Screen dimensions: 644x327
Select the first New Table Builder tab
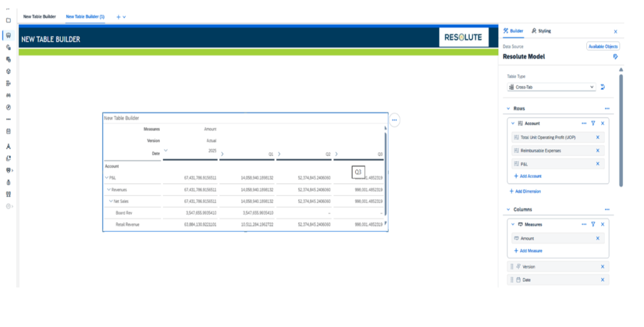click(x=40, y=16)
